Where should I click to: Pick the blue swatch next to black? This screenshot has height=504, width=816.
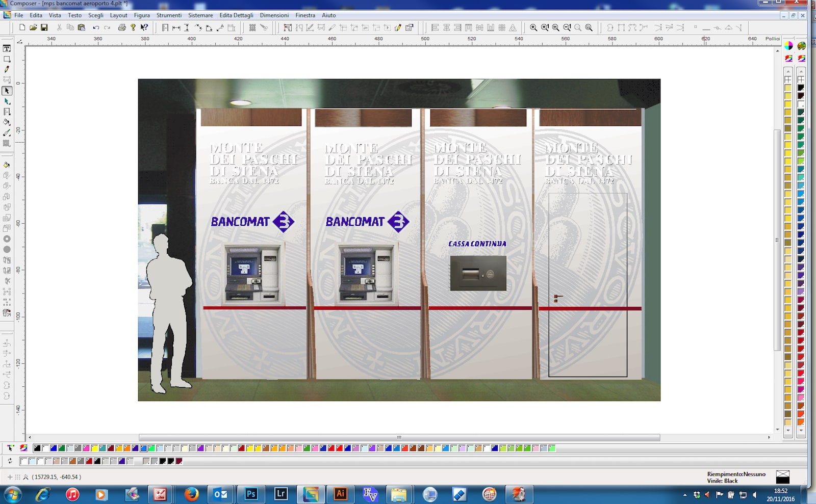pos(53,448)
